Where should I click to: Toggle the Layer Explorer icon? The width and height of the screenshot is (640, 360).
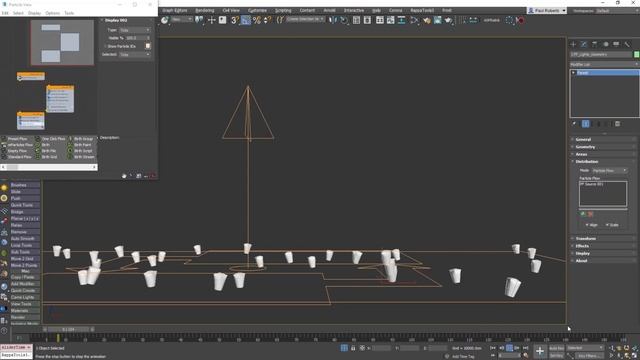(367, 20)
